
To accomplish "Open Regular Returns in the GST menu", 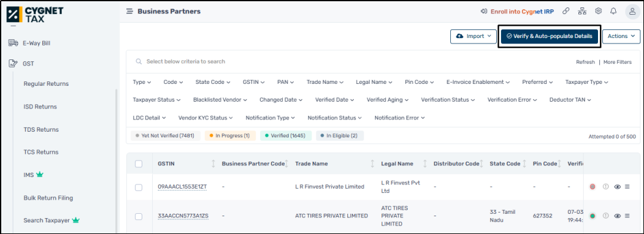I will (x=46, y=84).
